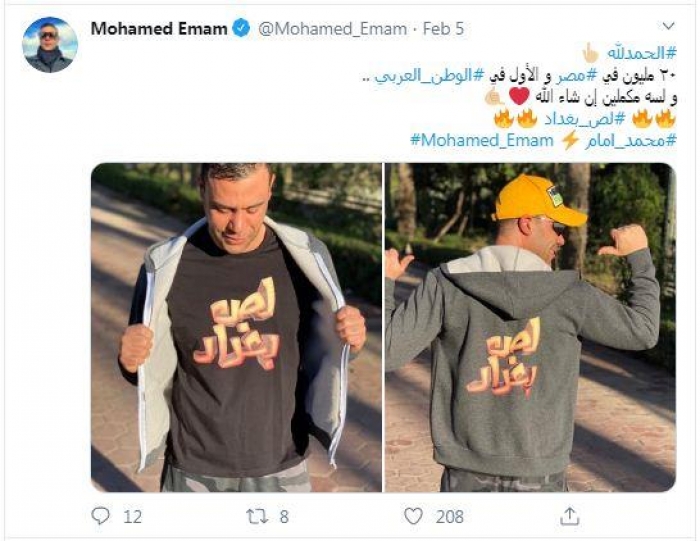Click the 208 likes count
The width and height of the screenshot is (700, 541).
[x=450, y=517]
